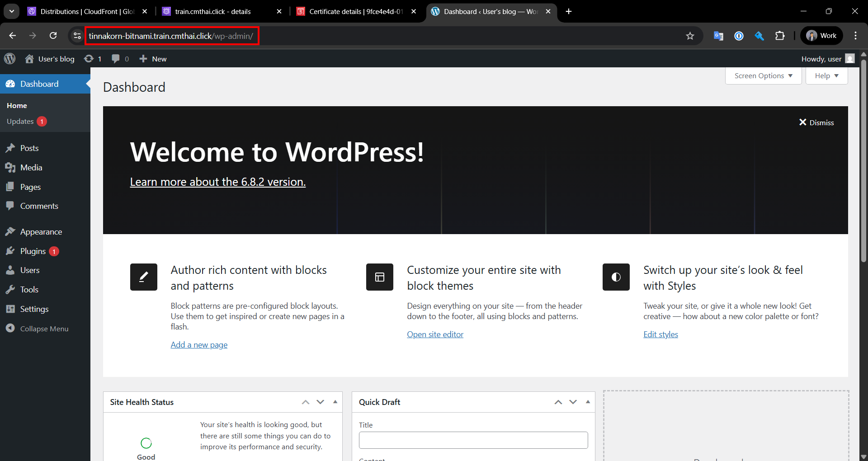The image size is (868, 461).
Task: Click the half-circle styles icon
Action: pos(616,277)
